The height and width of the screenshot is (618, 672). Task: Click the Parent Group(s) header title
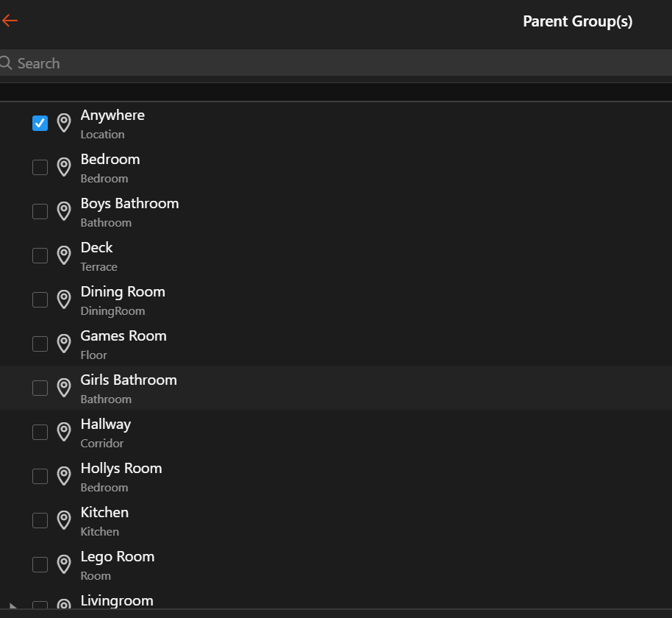577,21
